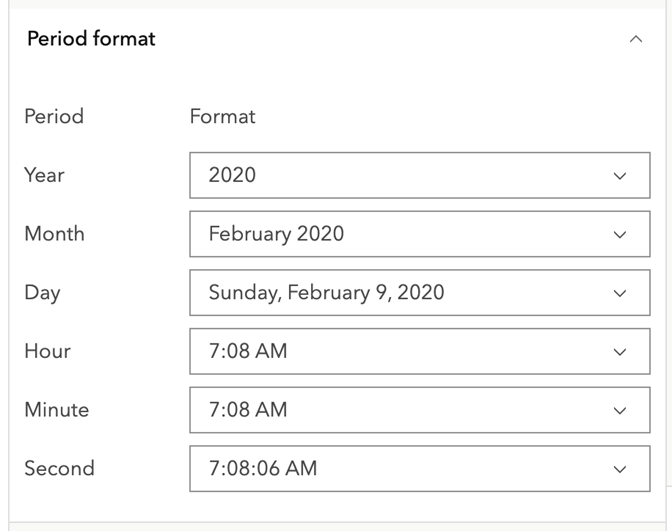Click the Format column header
This screenshot has width=672, height=531.
point(222,117)
